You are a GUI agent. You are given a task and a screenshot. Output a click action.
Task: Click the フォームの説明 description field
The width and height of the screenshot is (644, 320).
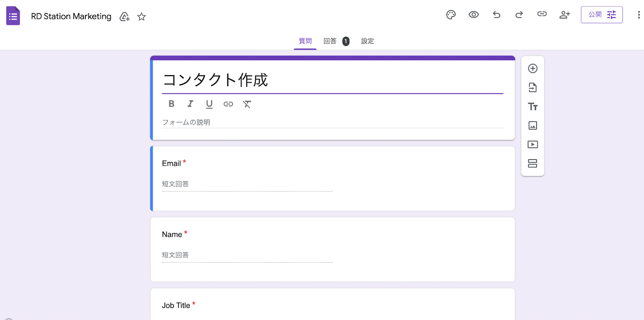[x=332, y=122]
